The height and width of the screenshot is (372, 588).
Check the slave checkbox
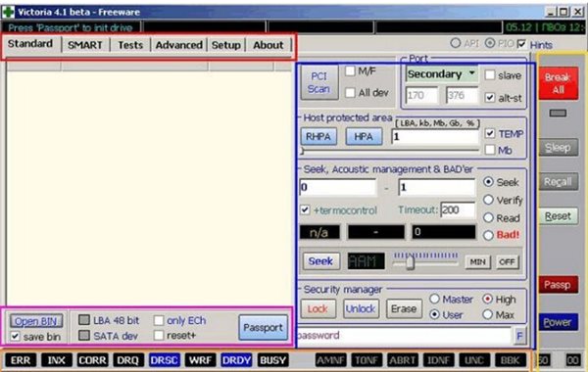(x=490, y=75)
